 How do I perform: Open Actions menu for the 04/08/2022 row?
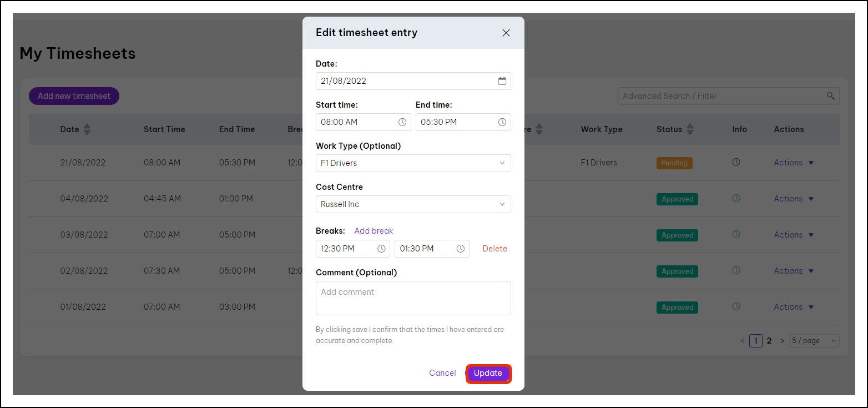[794, 199]
